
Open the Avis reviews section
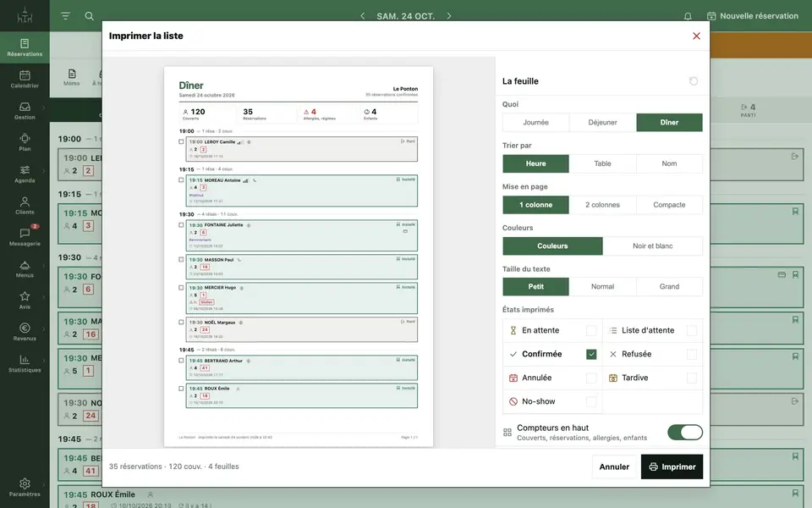25,300
